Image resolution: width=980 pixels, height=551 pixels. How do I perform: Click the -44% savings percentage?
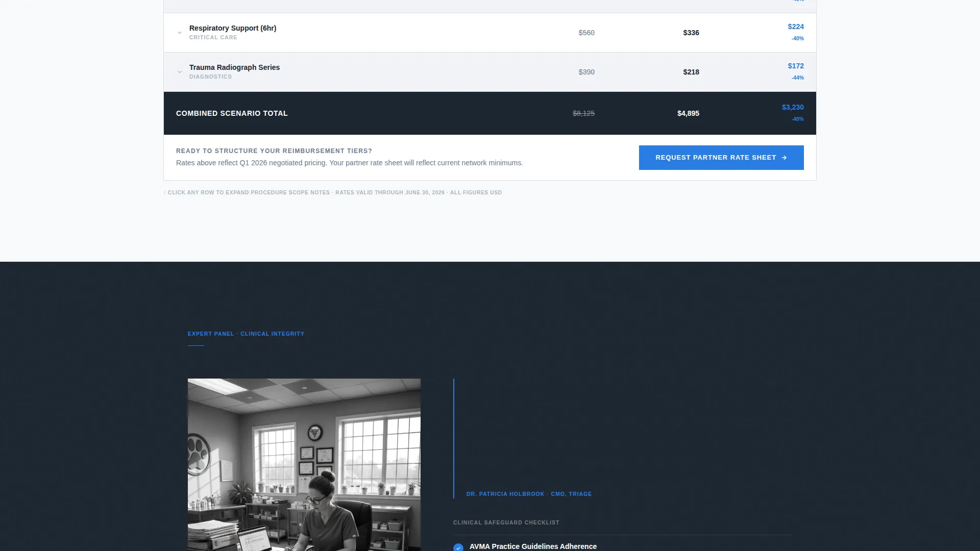click(x=798, y=78)
